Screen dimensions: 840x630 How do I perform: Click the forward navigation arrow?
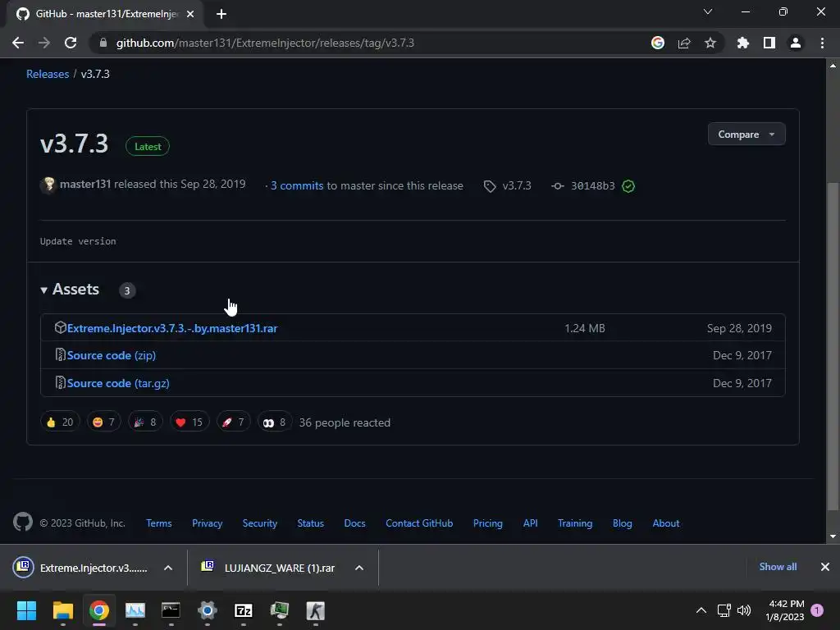44,43
